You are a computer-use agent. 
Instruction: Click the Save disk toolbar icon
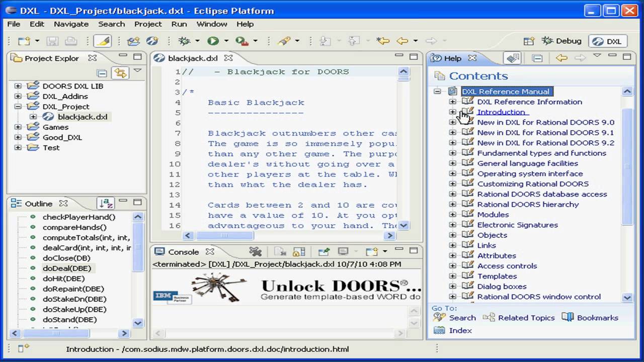[x=53, y=41]
